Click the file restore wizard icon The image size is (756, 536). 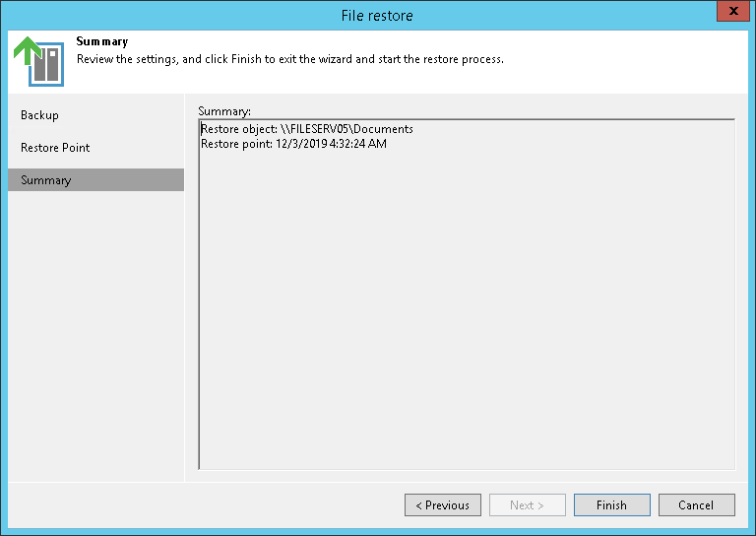(39, 61)
